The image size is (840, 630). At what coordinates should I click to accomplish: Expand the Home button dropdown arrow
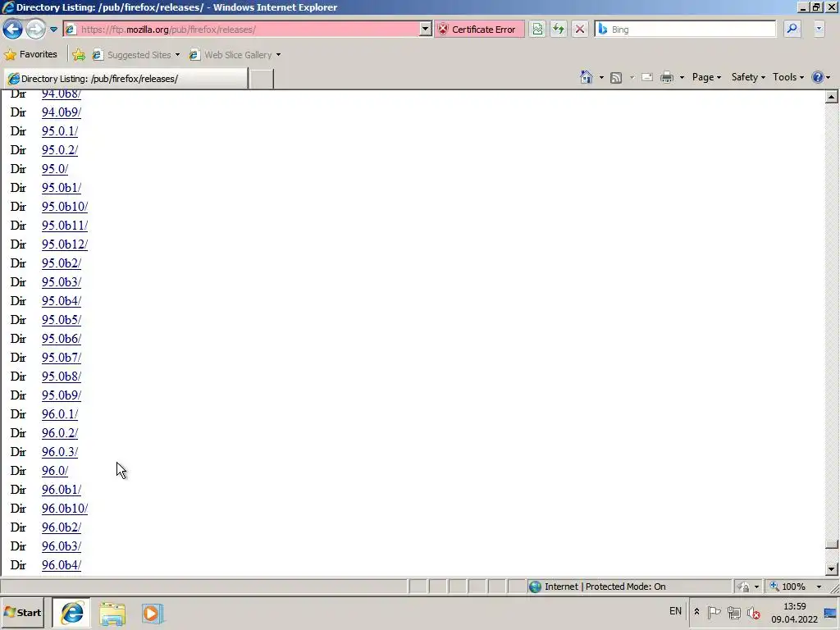point(601,78)
